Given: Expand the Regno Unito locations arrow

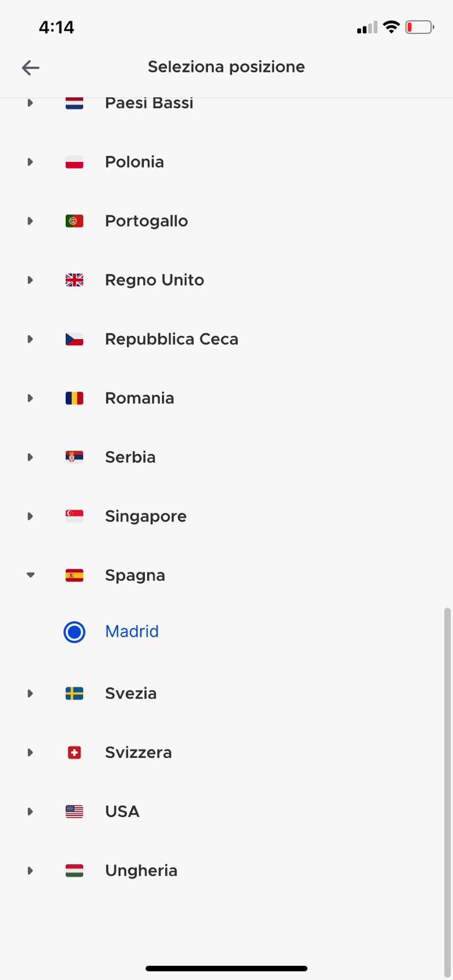Looking at the screenshot, I should coord(31,280).
